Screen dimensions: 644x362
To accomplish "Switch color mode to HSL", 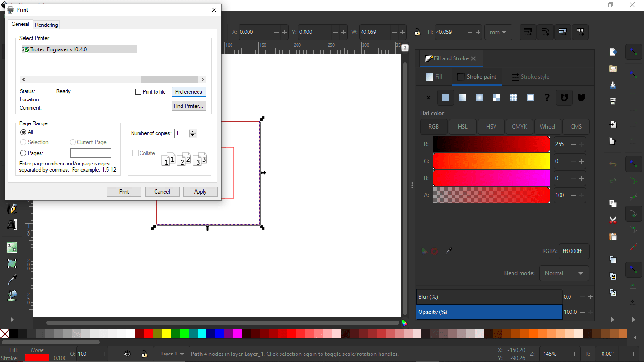I will pyautogui.click(x=462, y=127).
